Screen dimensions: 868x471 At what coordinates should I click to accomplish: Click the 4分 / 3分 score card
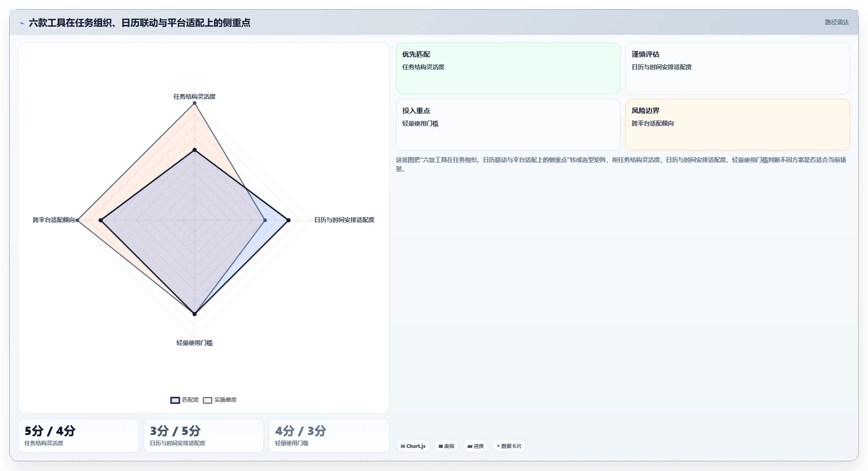329,435
